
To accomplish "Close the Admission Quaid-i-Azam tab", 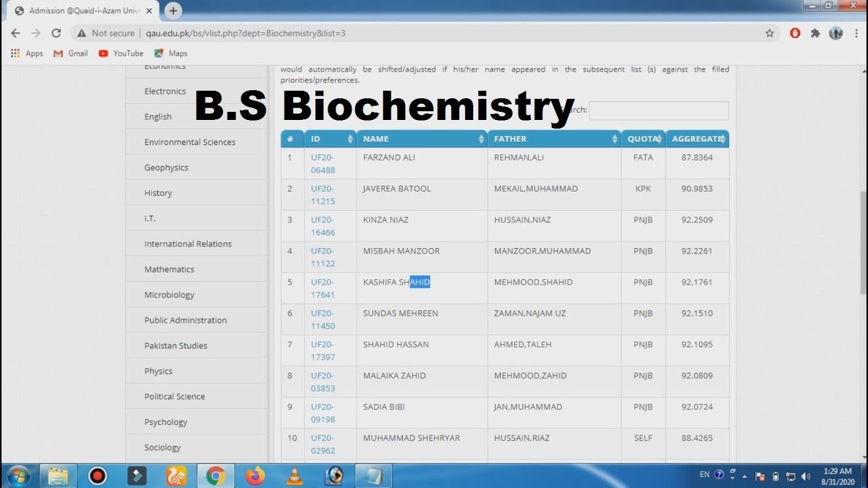I will click(x=149, y=11).
